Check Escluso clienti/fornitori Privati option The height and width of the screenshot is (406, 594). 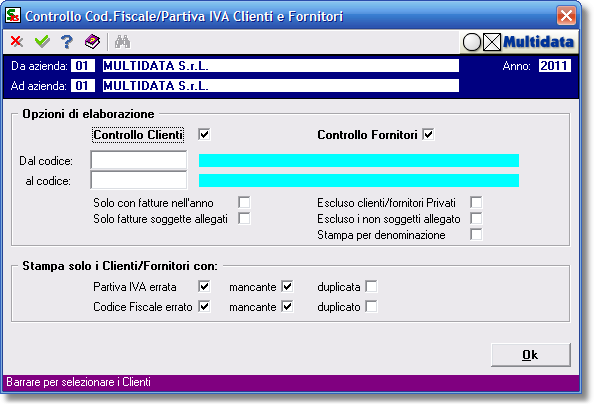point(476,202)
